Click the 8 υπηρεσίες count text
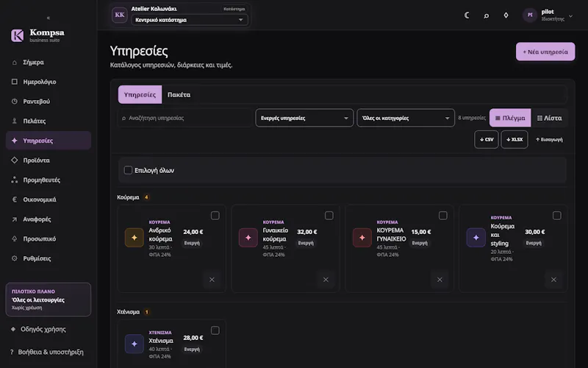This screenshot has width=588, height=368. (x=472, y=118)
